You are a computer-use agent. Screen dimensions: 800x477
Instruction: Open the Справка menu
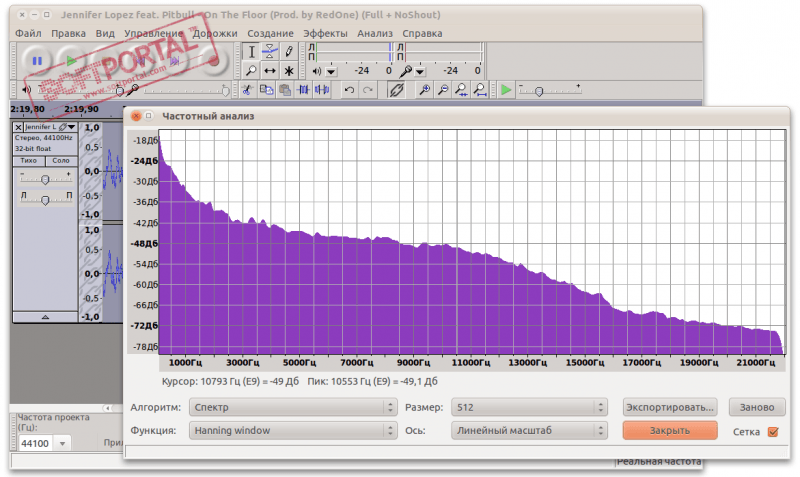(422, 33)
